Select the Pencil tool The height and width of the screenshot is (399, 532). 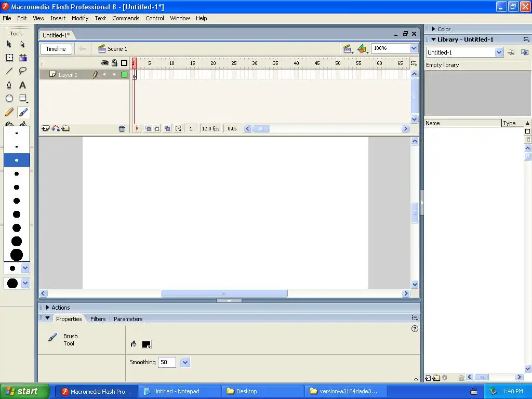tap(9, 112)
